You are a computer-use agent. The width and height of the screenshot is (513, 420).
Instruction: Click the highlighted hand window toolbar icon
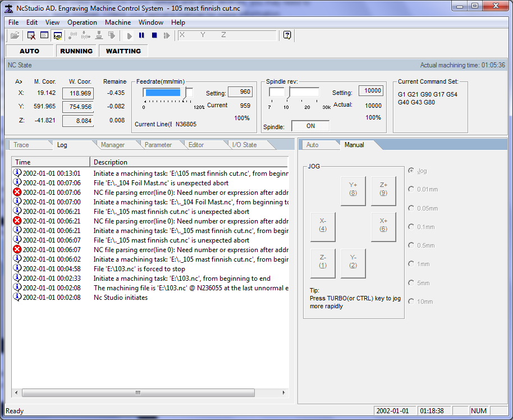tap(57, 35)
